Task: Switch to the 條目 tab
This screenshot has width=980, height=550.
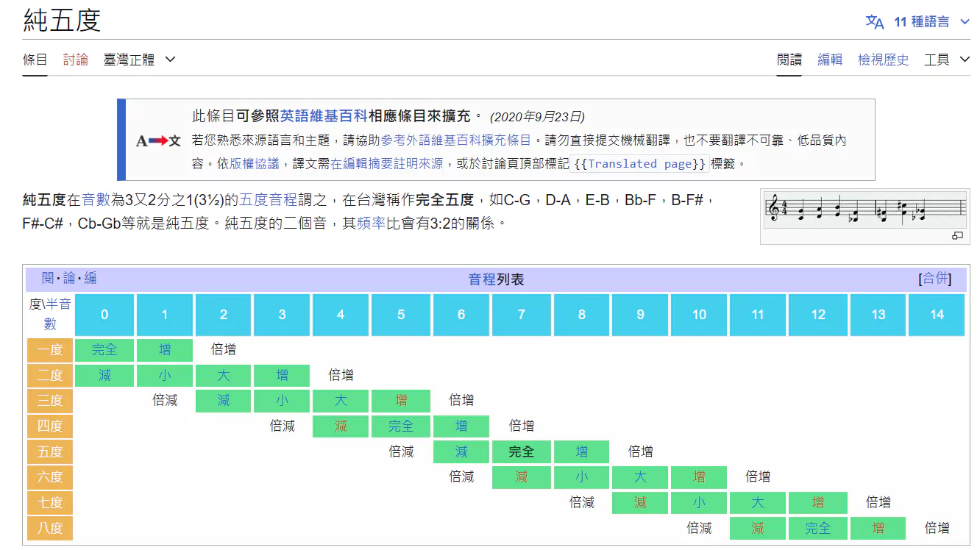Action: tap(35, 60)
